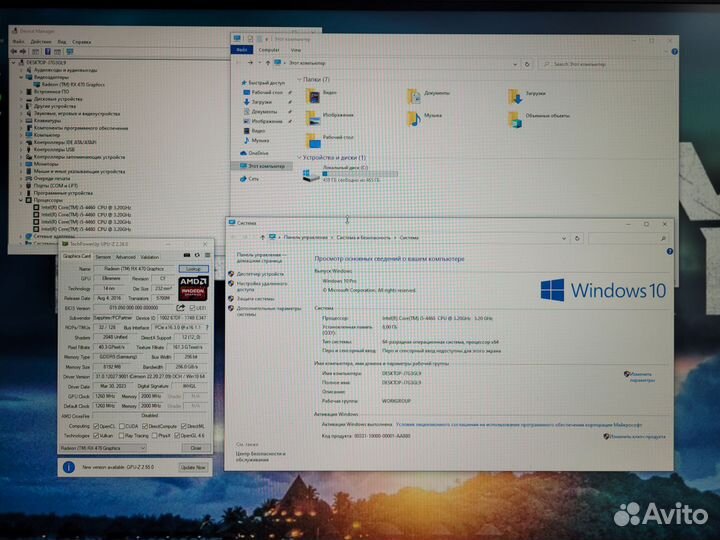Click the GPU-Z refresh icon
Screen dimensions: 720x540
[x=197, y=255]
